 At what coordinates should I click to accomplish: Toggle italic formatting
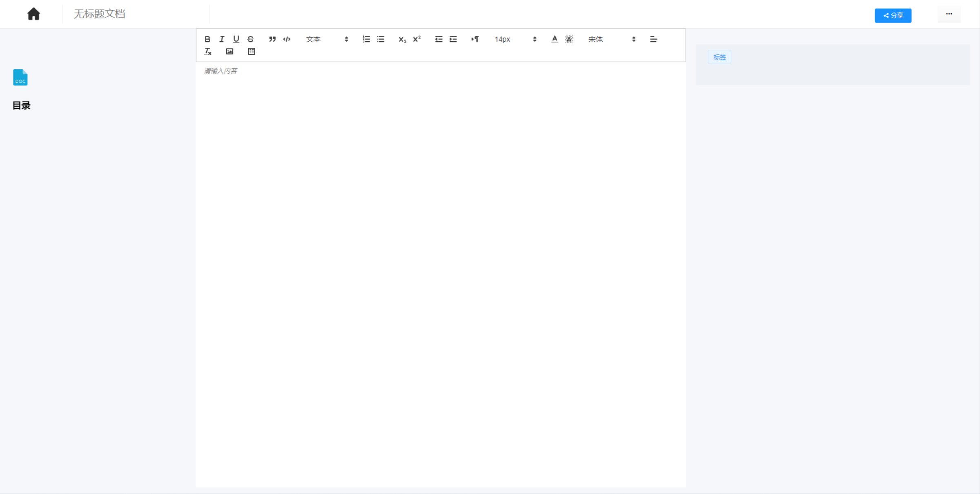[222, 39]
